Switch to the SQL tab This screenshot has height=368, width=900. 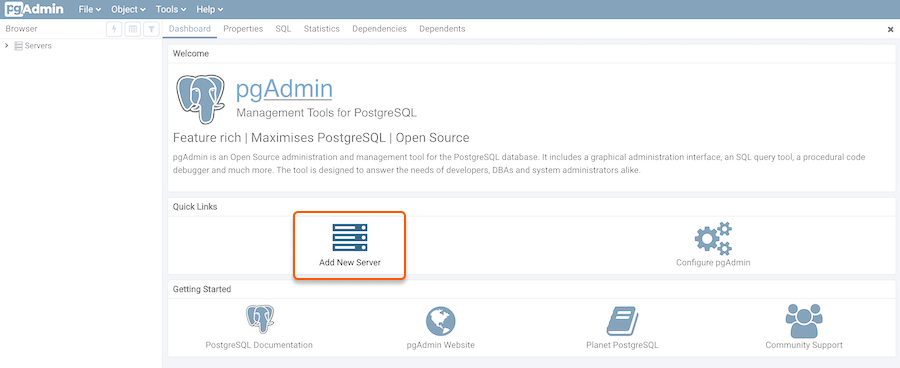point(283,29)
